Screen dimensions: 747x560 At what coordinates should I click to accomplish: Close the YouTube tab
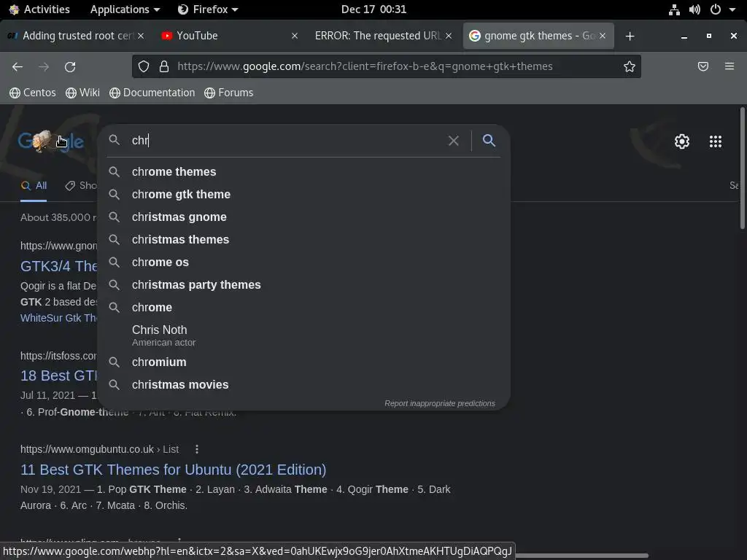click(295, 36)
